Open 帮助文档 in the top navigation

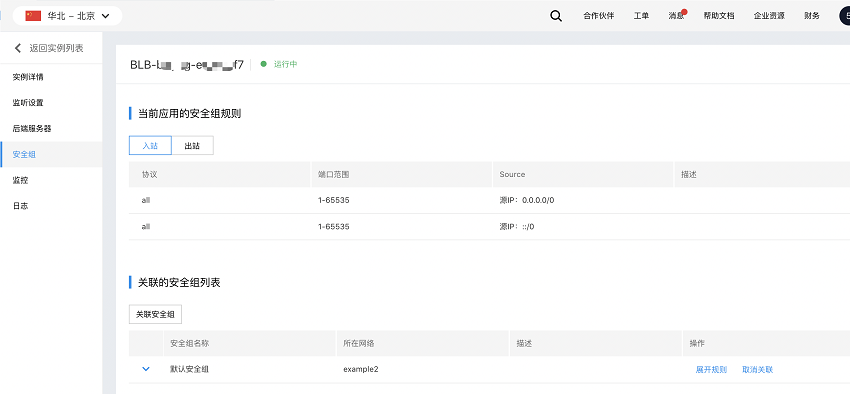click(x=719, y=16)
